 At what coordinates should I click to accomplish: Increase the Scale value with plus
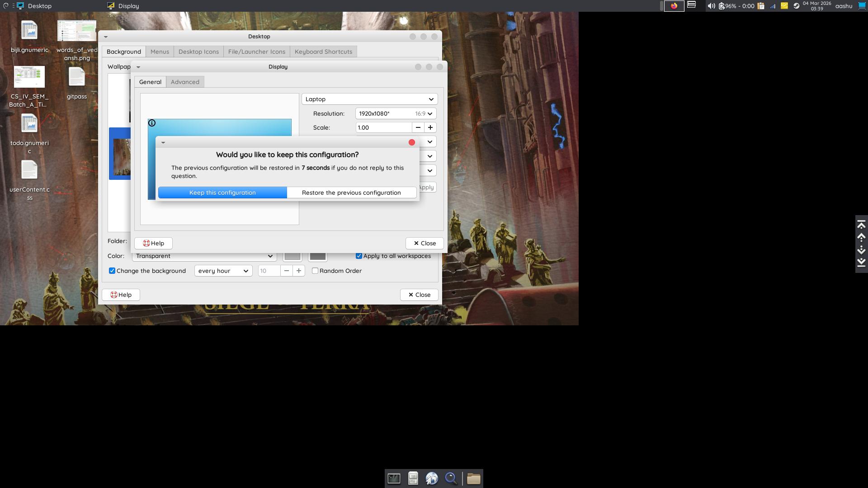(x=430, y=127)
